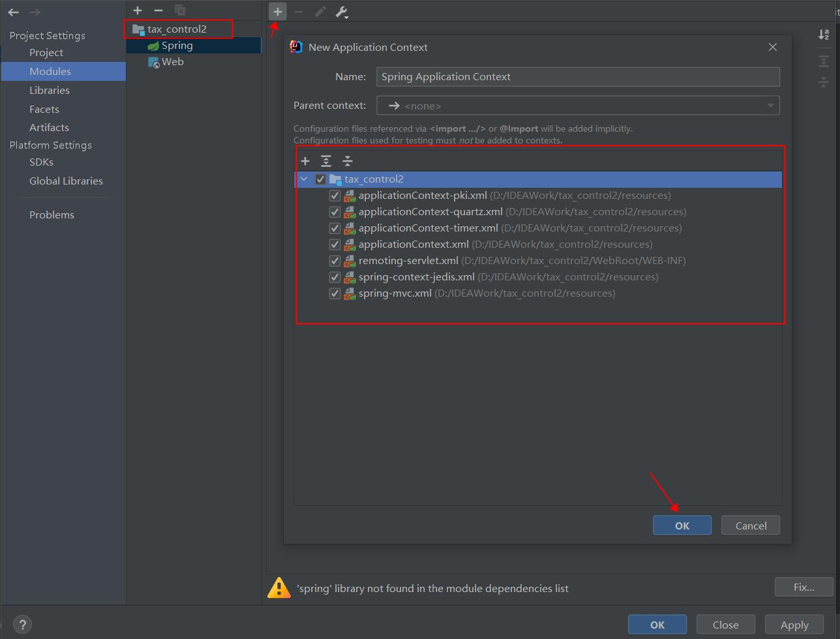Add configuration file in dialog tree toolbar
840x639 pixels.
coord(305,161)
